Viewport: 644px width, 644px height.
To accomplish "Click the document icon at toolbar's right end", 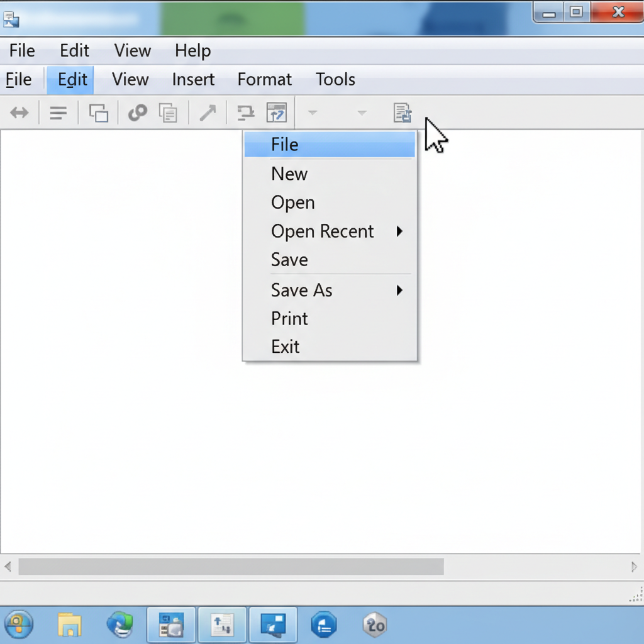I will [x=402, y=113].
